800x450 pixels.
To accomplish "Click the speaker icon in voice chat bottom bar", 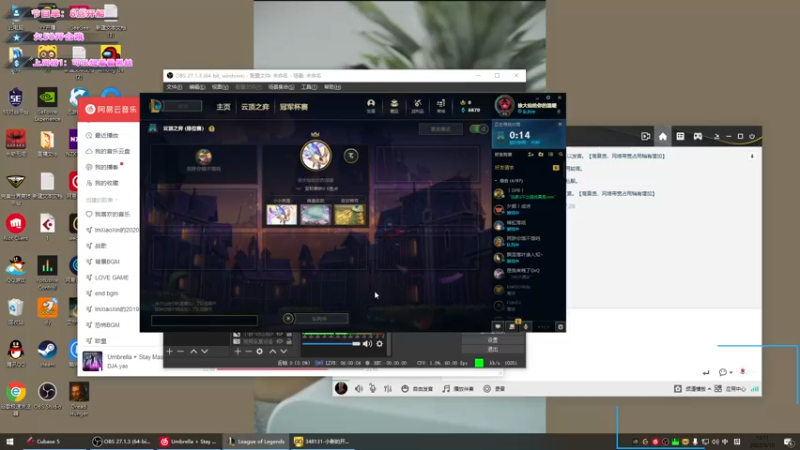I will pyautogui.click(x=359, y=389).
